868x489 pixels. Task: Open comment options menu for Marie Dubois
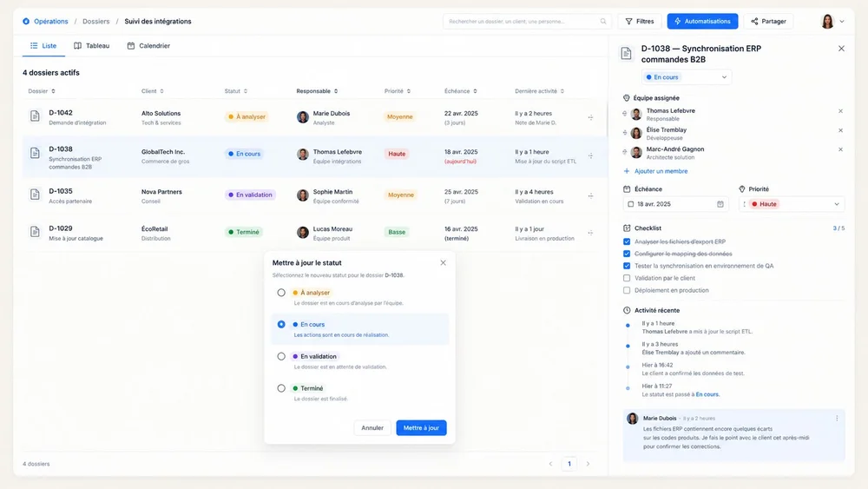(837, 418)
